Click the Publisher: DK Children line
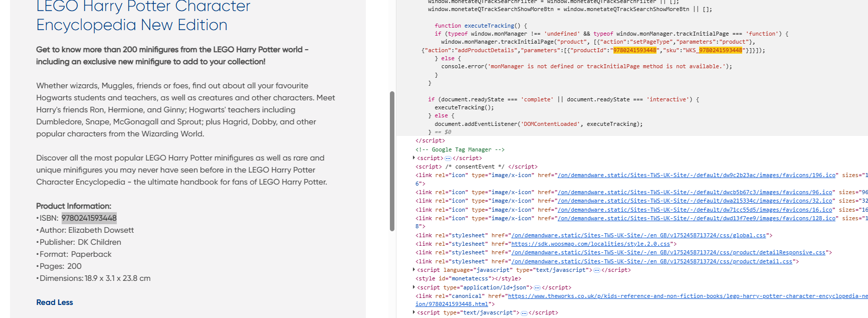 [79, 242]
